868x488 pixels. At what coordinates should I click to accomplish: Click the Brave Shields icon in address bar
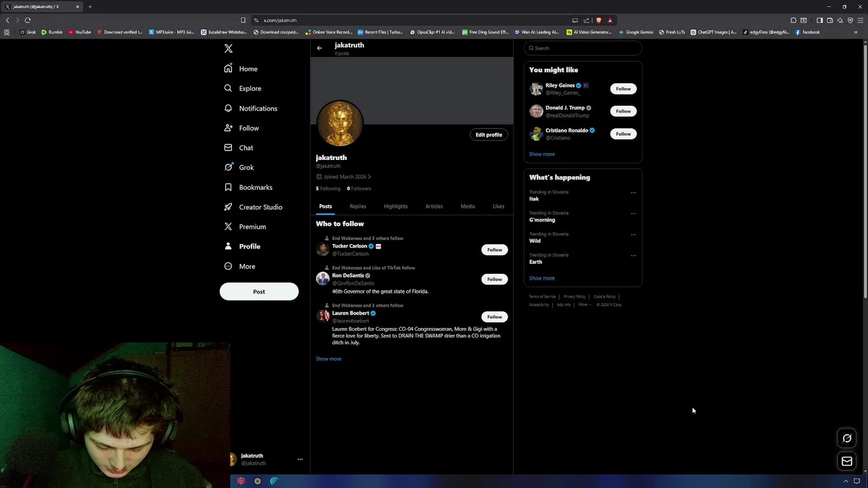point(598,20)
